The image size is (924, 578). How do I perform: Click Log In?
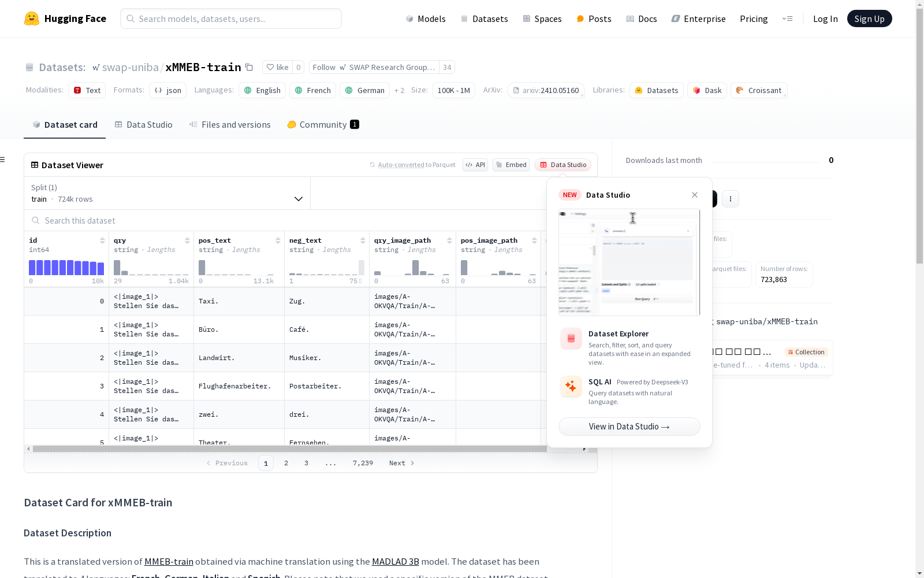tap(825, 18)
